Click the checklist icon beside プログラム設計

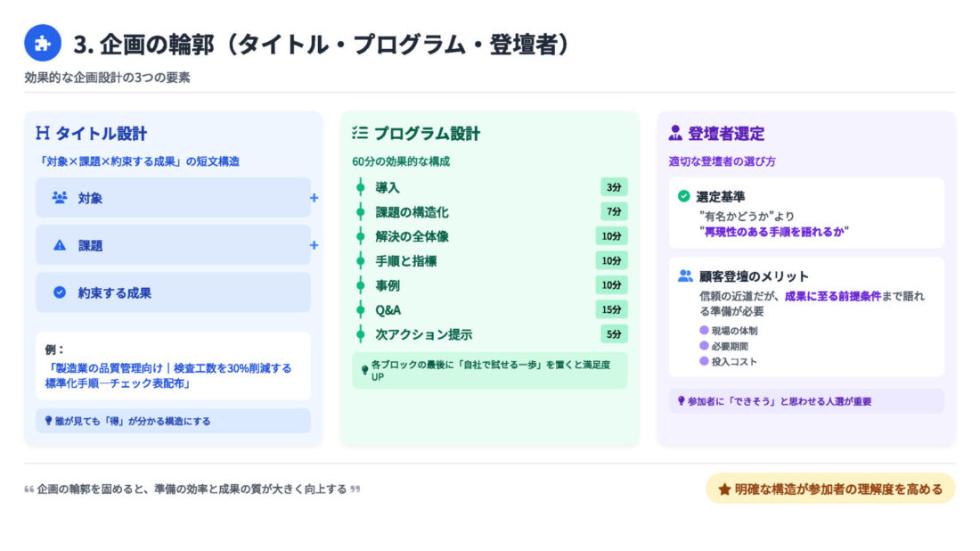pos(359,134)
